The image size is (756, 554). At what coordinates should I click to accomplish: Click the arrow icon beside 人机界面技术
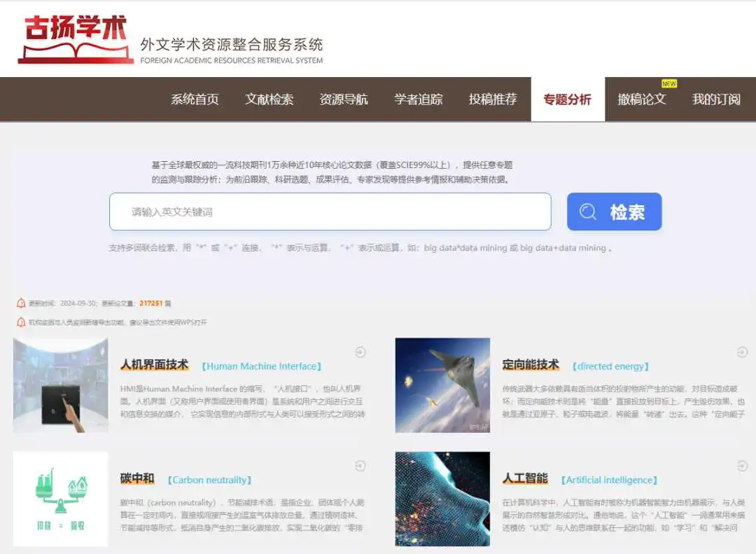coord(360,352)
